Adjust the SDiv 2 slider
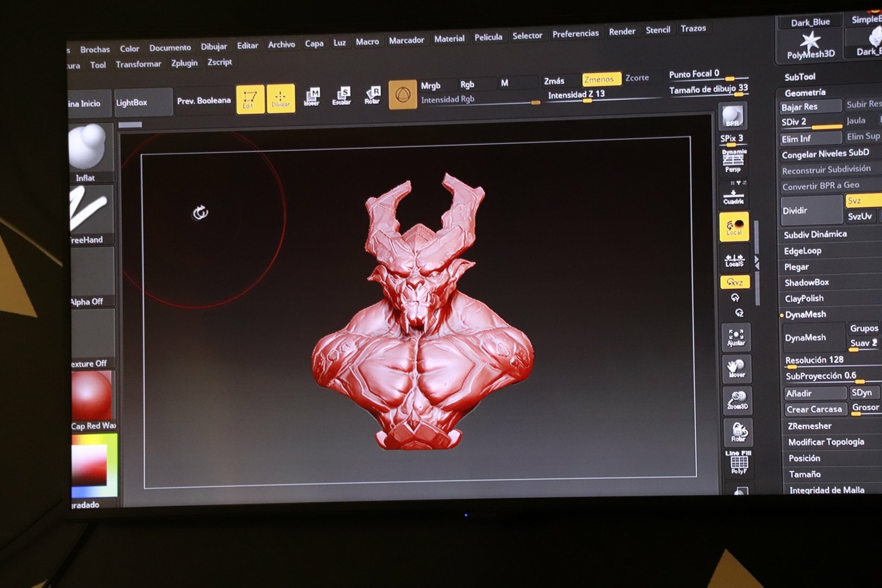882x588 pixels. [x=811, y=122]
